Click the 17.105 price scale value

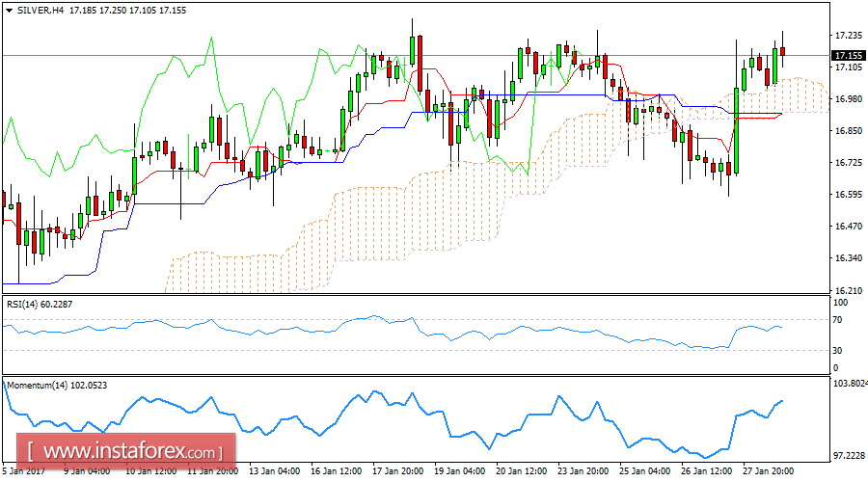[848, 67]
